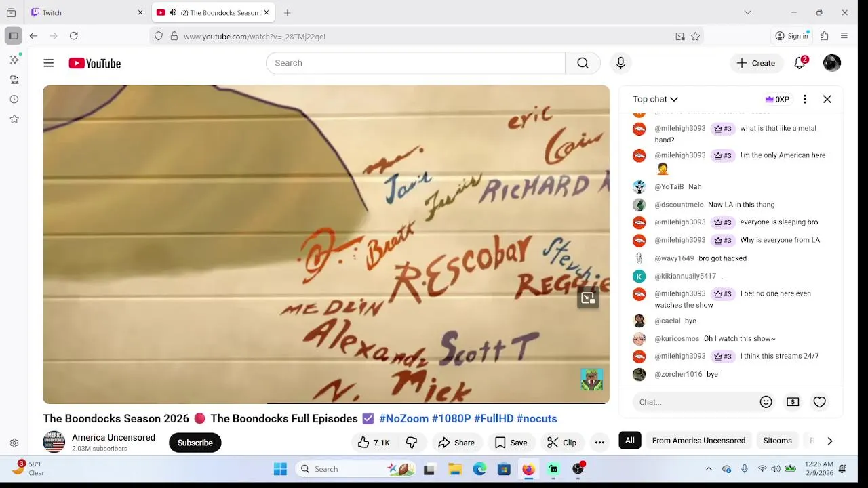Open a new browser tab
This screenshot has height=488, width=868.
pyautogui.click(x=288, y=12)
